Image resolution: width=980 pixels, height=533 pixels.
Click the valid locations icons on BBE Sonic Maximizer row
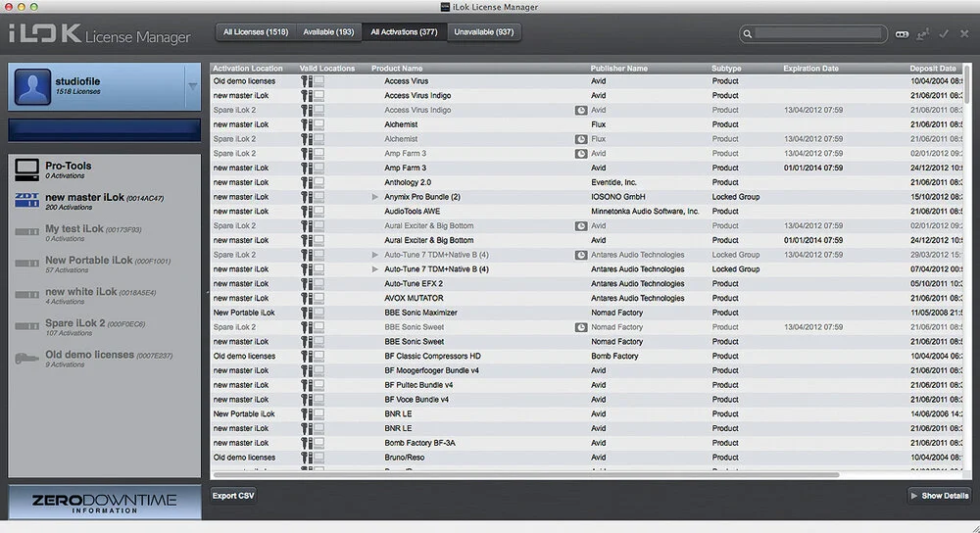click(x=313, y=313)
